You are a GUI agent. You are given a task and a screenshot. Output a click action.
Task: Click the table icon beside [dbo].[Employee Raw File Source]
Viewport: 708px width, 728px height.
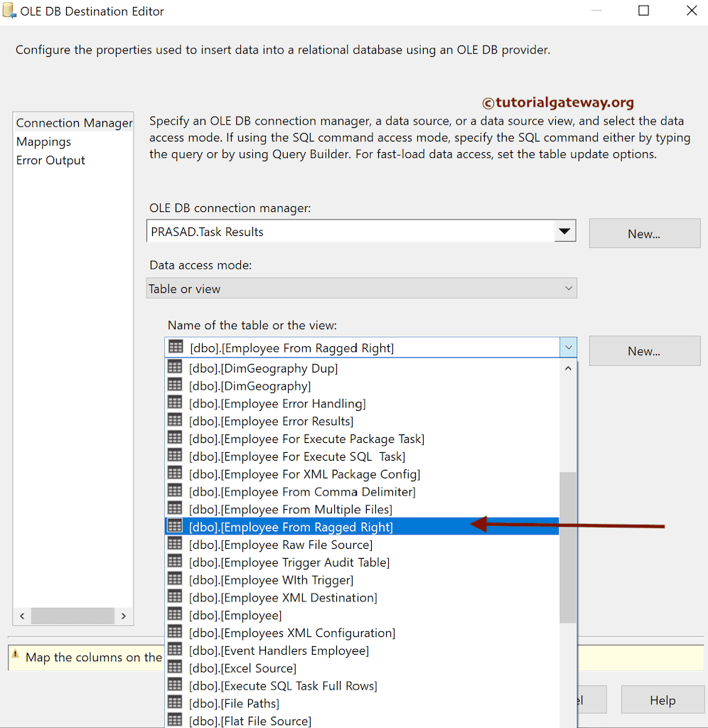tap(175, 544)
